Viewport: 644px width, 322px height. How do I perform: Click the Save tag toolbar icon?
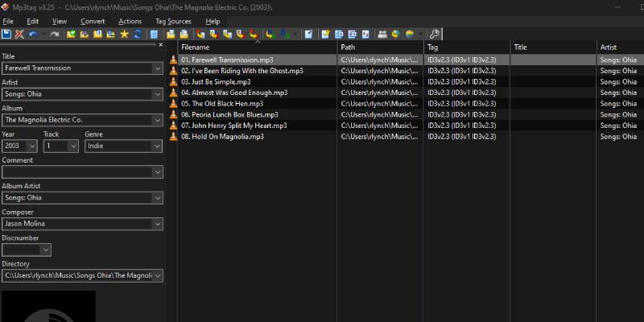coord(6,34)
